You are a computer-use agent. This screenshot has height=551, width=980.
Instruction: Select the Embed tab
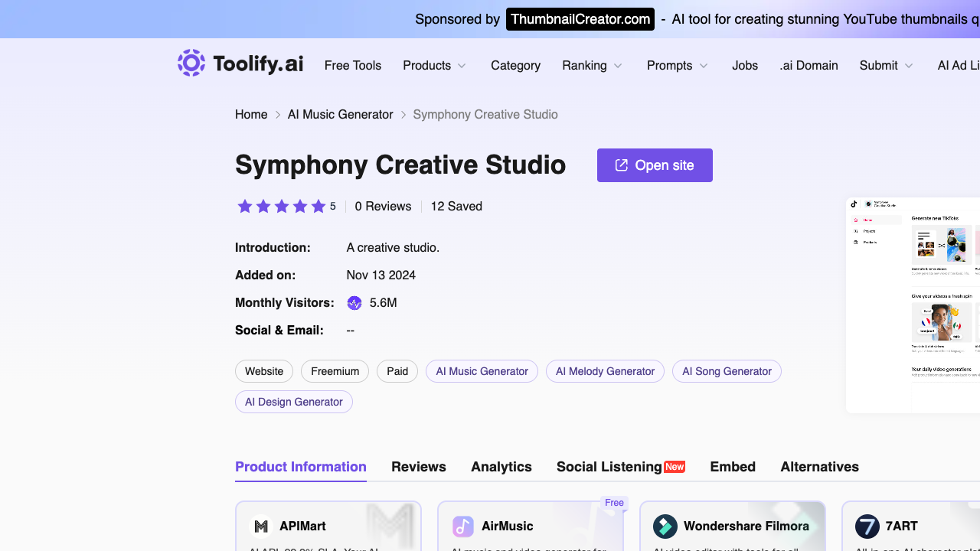pos(733,467)
